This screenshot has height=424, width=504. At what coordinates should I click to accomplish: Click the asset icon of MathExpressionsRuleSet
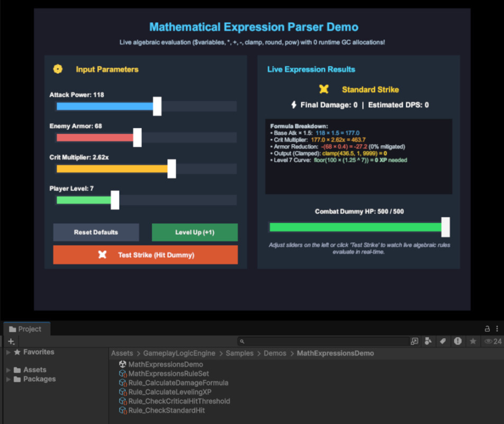click(123, 374)
